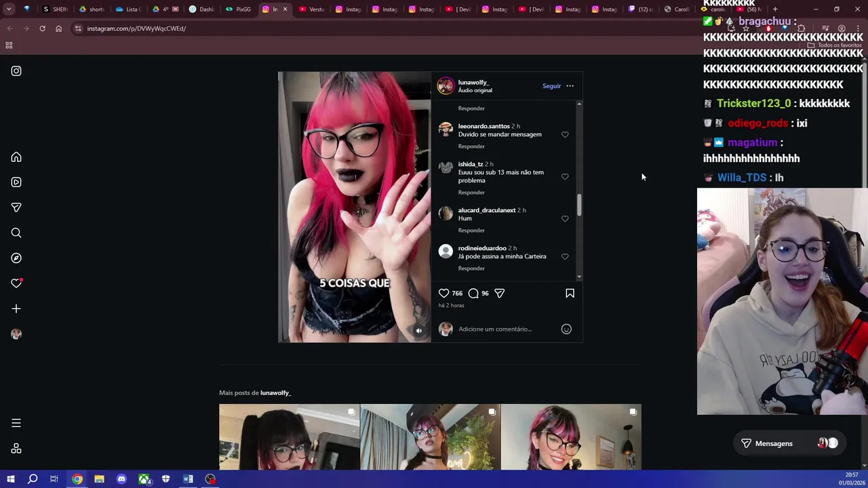The image size is (868, 488).
Task: Open rodineieduardoo profile link
Action: [x=482, y=248]
